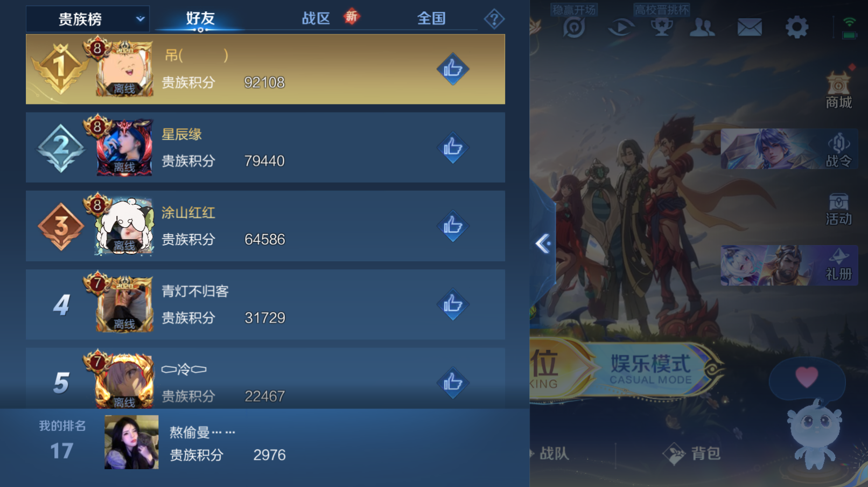The height and width of the screenshot is (487, 868).
Task: Like 涂山红红 with the thumbs-up icon
Action: pos(453,226)
